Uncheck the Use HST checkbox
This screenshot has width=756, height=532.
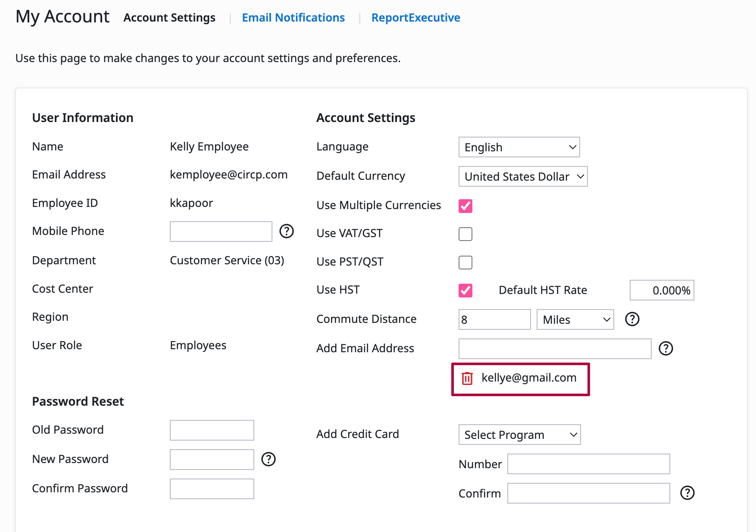point(465,291)
